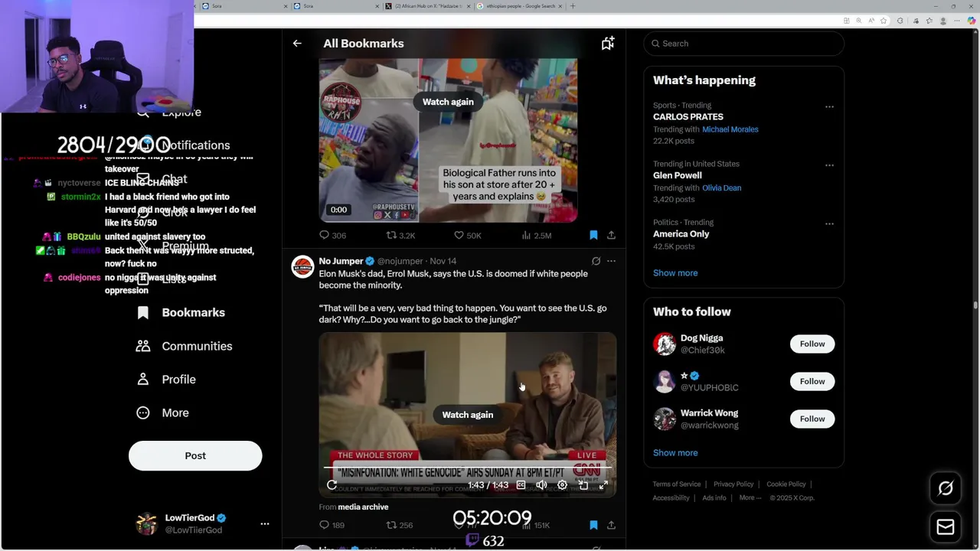Click reply icon on the 306-comment post
This screenshot has height=551, width=980.
324,235
